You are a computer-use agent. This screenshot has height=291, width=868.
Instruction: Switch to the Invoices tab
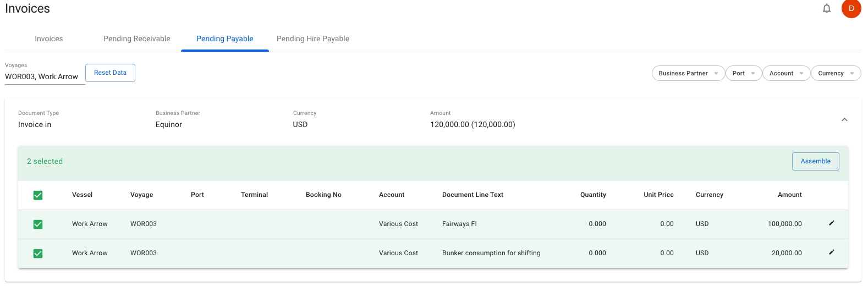tap(49, 39)
